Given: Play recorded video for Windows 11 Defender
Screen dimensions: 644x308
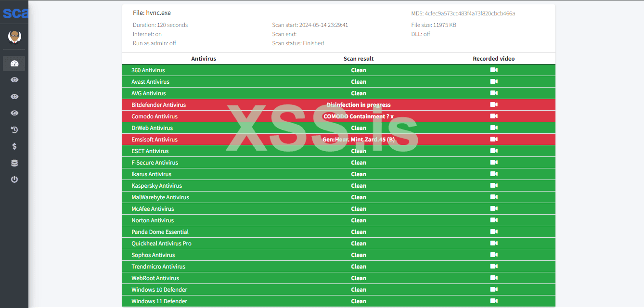Looking at the screenshot, I should coord(494,301).
